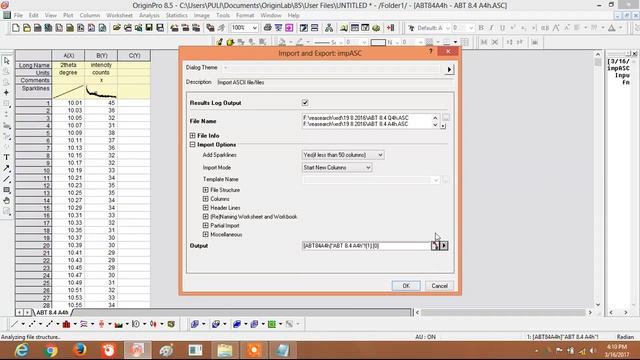
Task: Click the help question mark in dialog title
Action: click(431, 51)
